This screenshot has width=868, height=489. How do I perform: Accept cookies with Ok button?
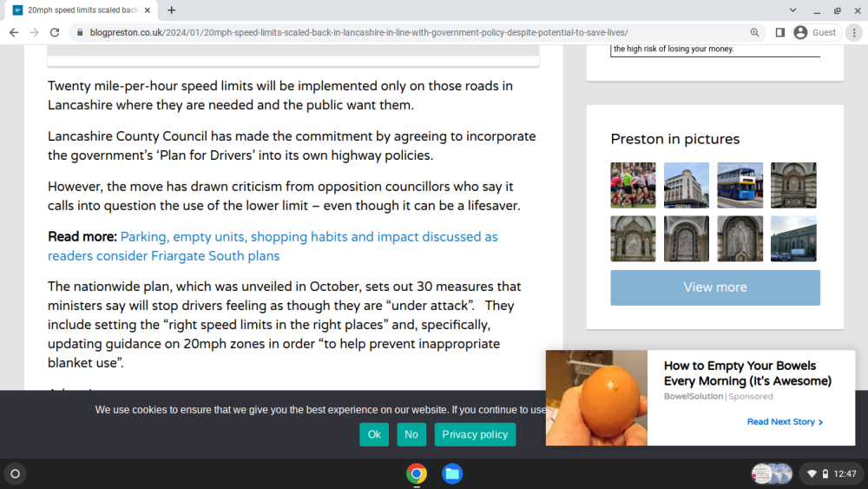[x=374, y=435]
